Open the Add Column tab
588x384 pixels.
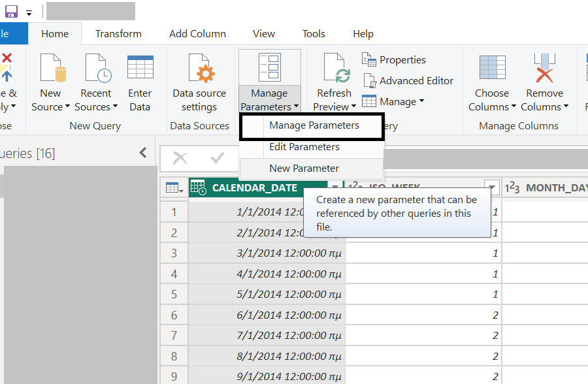197,34
